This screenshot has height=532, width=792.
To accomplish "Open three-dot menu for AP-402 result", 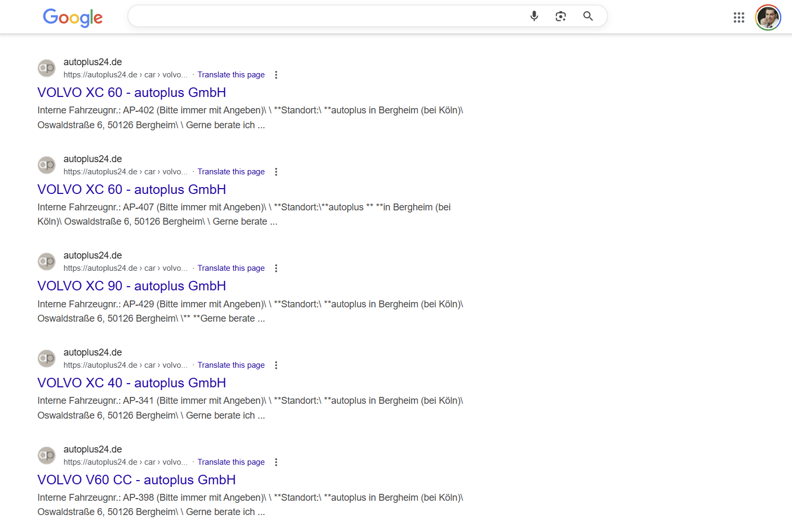I will (x=276, y=75).
